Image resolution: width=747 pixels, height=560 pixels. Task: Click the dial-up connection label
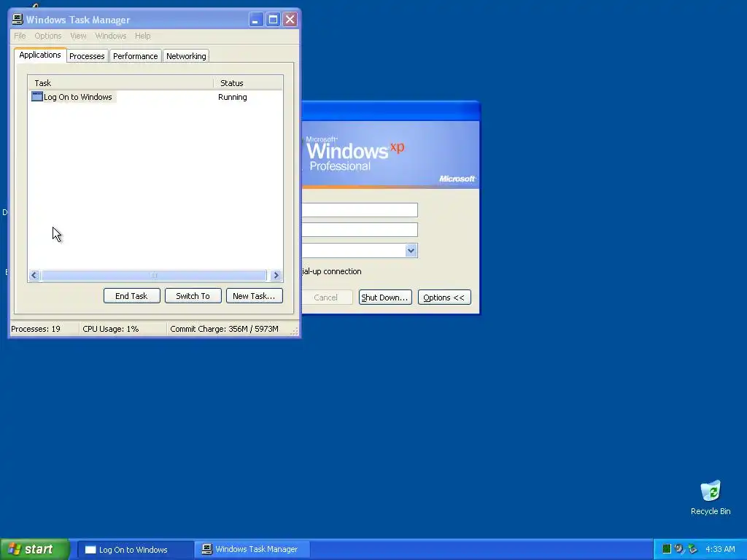332,271
